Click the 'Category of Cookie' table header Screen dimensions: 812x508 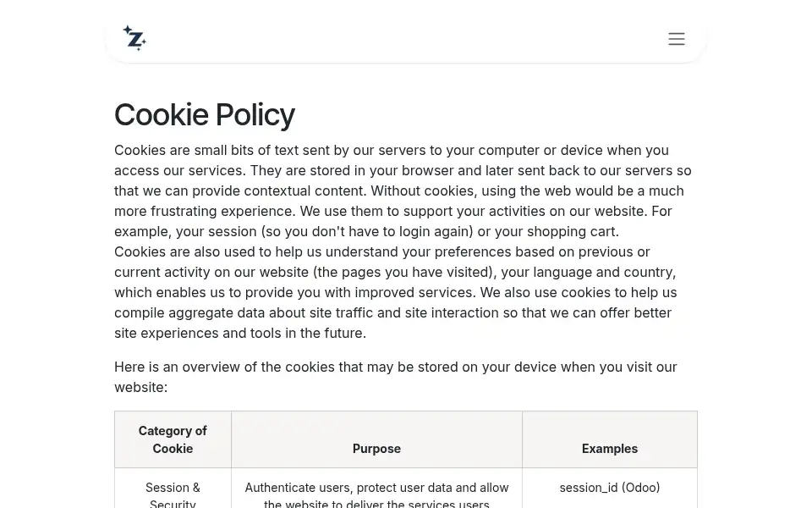[173, 439]
